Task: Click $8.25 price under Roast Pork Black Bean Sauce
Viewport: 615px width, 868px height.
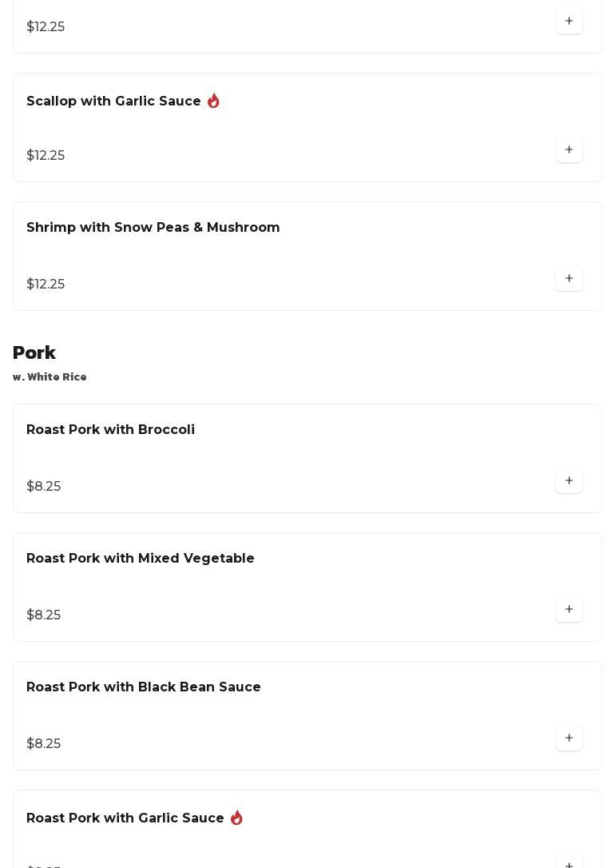Action: pyautogui.click(x=43, y=744)
